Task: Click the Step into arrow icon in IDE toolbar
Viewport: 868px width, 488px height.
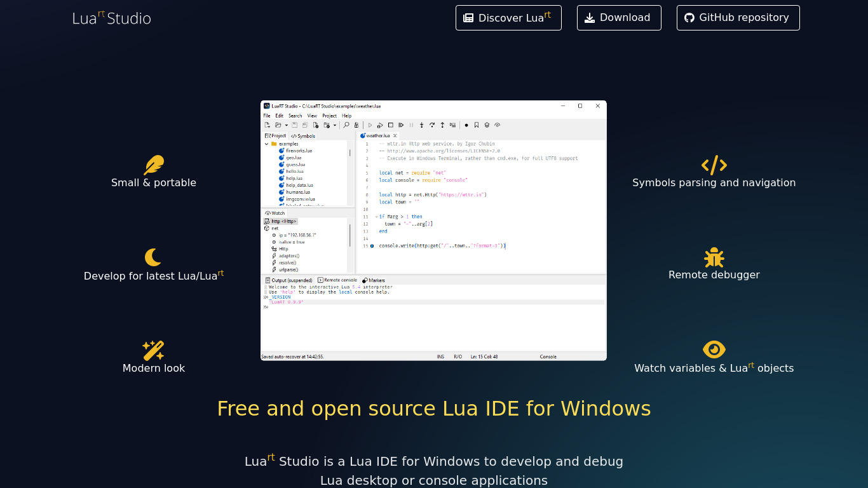Action: pyautogui.click(x=421, y=125)
